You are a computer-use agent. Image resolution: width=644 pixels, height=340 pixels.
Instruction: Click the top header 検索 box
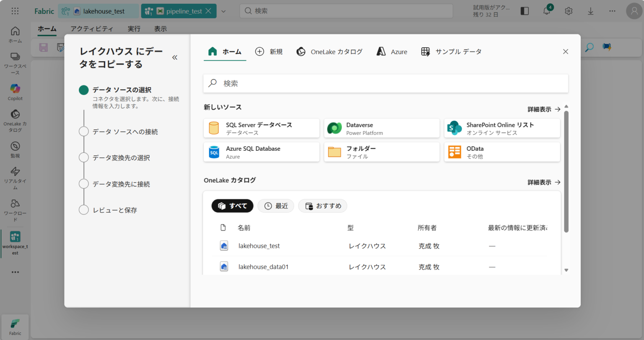(x=346, y=11)
